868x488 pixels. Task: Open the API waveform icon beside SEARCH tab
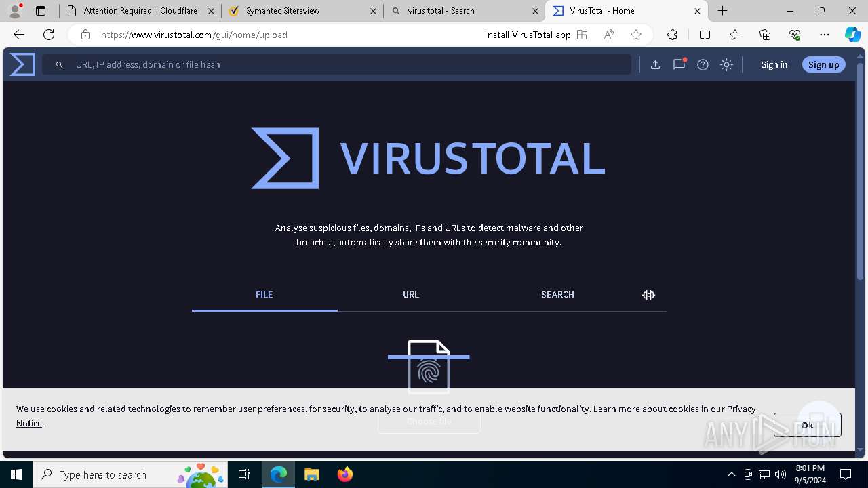pyautogui.click(x=648, y=295)
